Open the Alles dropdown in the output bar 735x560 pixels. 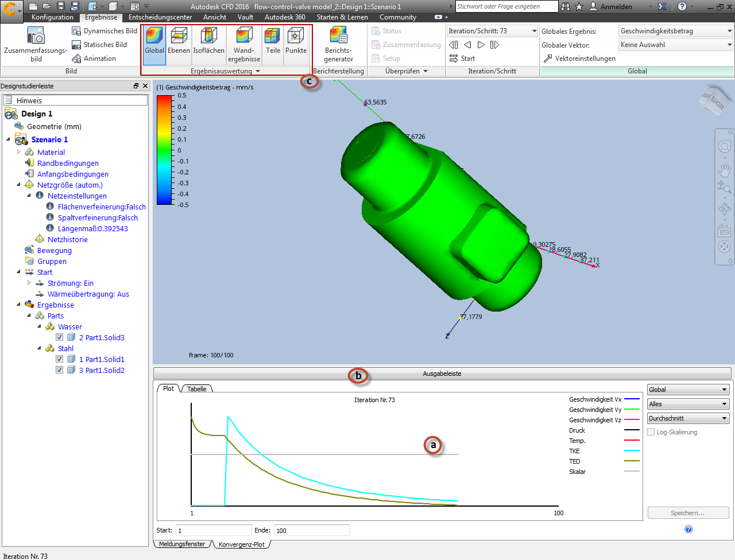[x=688, y=404]
